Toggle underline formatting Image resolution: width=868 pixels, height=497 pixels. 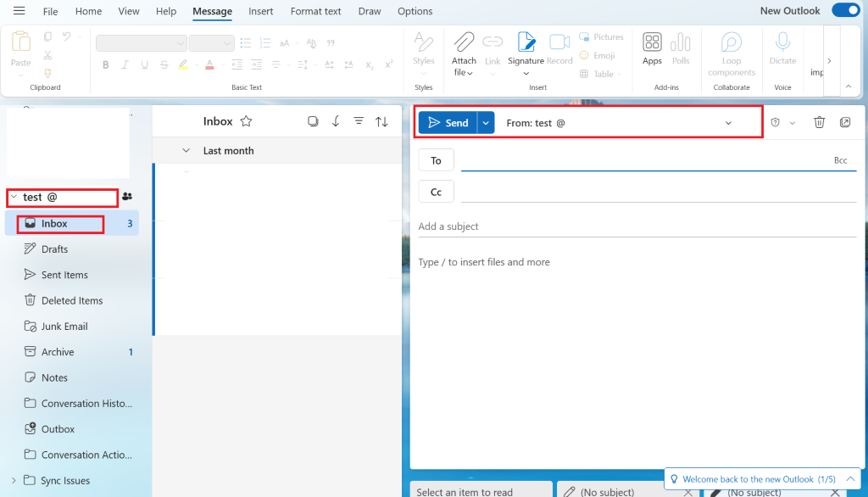144,64
